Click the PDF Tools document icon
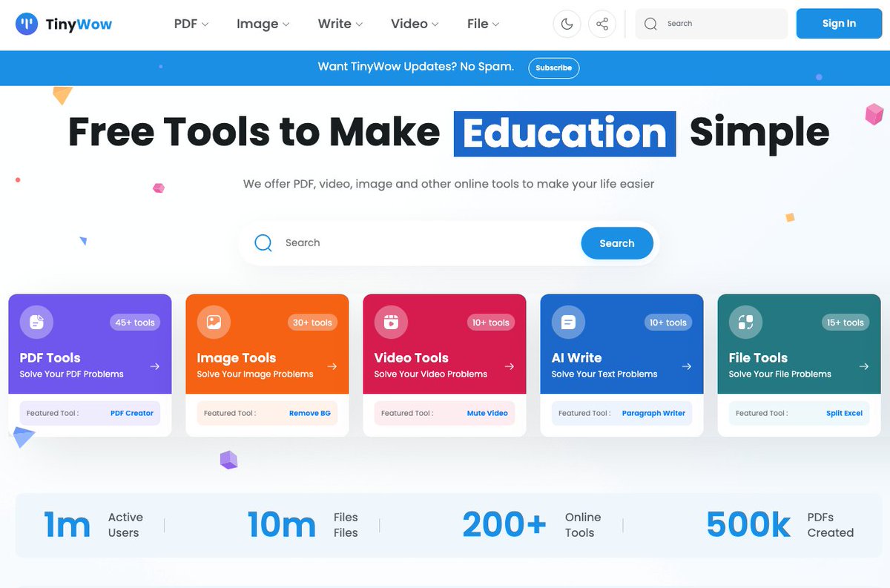This screenshot has height=588, width=890. point(36,322)
